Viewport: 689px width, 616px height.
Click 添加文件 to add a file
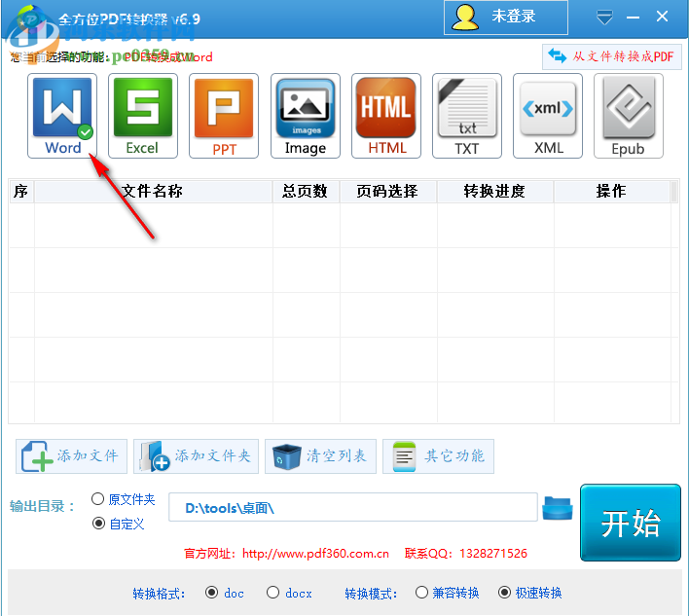(71, 456)
